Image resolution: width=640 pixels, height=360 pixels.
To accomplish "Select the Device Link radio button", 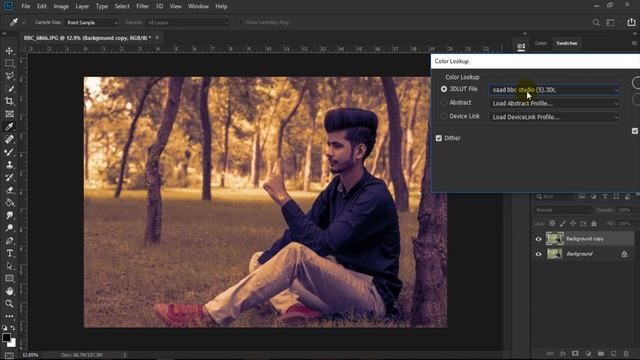I will (444, 116).
